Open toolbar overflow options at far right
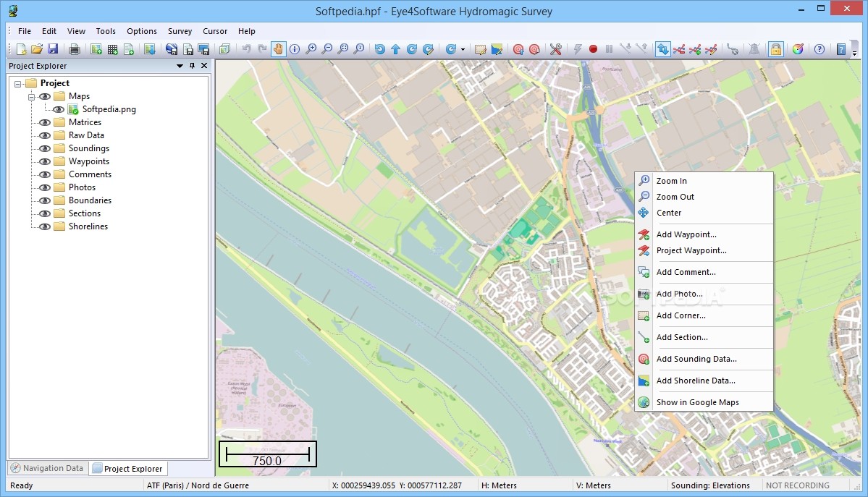868x497 pixels. [855, 53]
